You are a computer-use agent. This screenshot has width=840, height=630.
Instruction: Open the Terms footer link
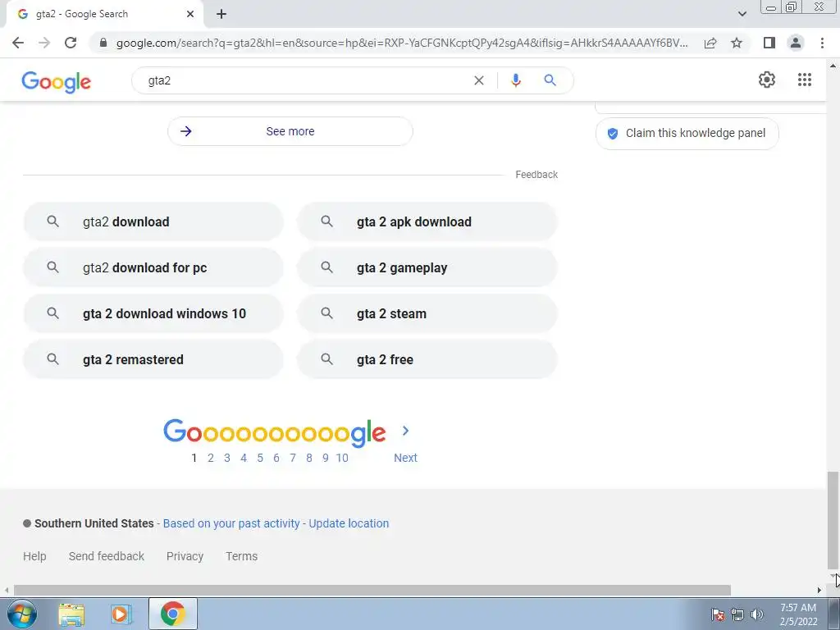[x=242, y=557]
